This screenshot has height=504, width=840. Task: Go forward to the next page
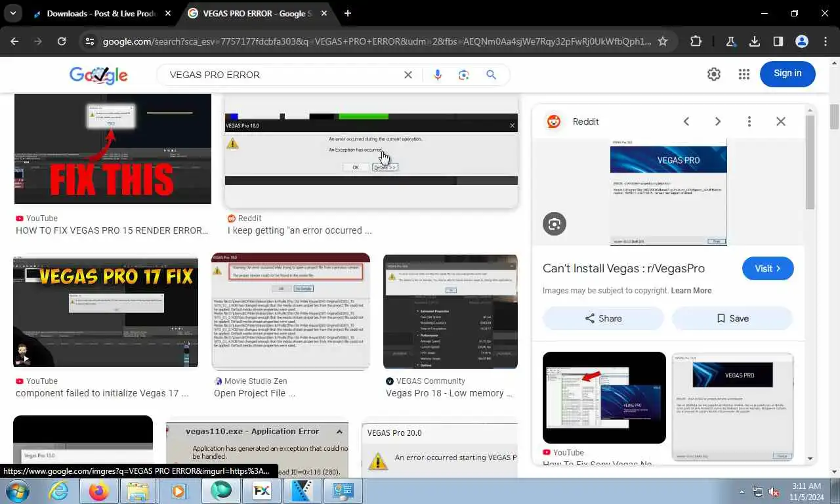[38, 41]
